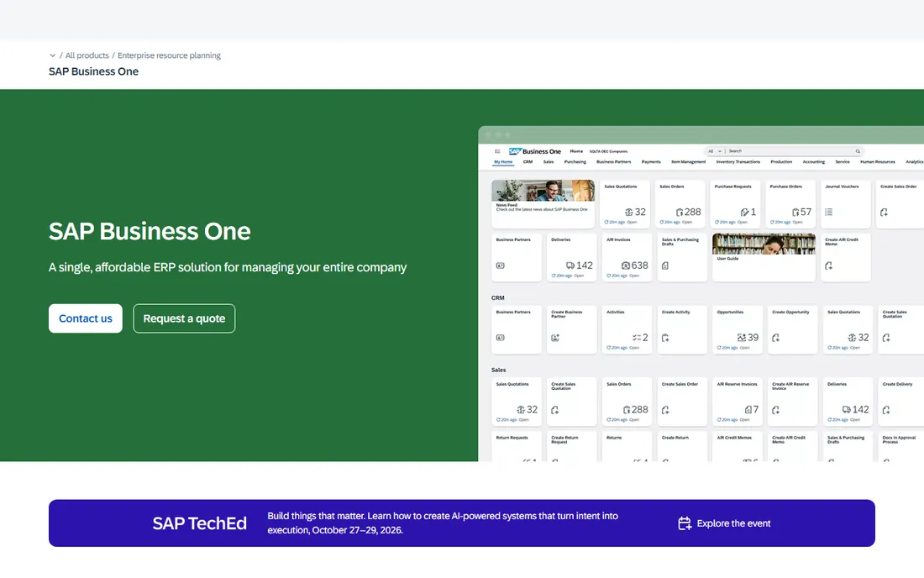Screen dimensions: 924x578
Task: Click the add icon on Create Delivery tile
Action: 886,409
